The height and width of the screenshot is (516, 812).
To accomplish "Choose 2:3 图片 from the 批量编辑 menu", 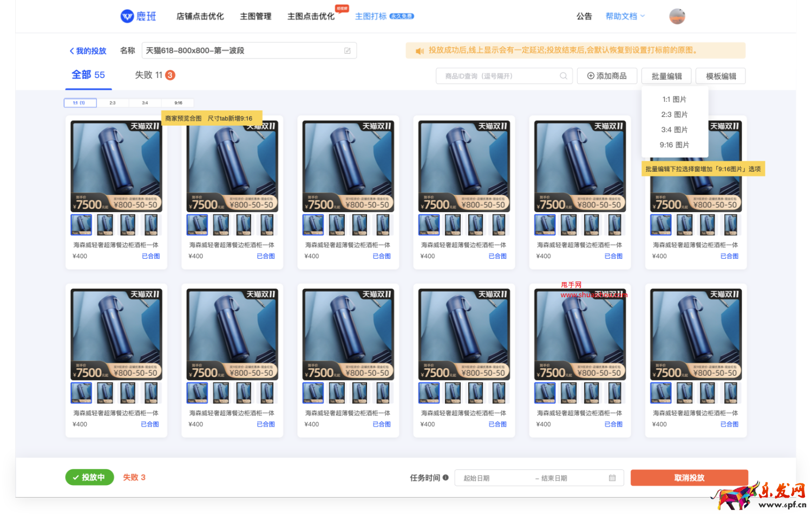I will pyautogui.click(x=675, y=115).
